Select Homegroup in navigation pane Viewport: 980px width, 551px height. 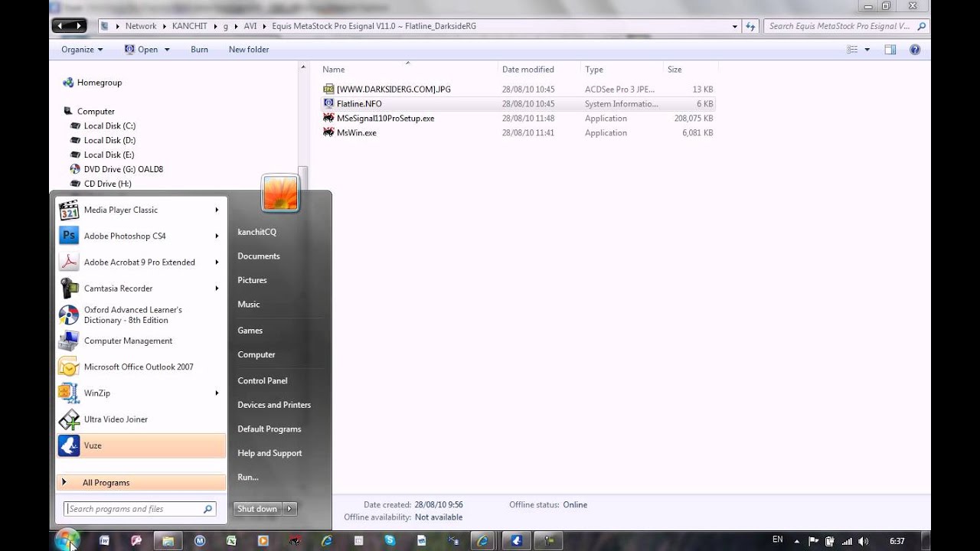(x=99, y=82)
